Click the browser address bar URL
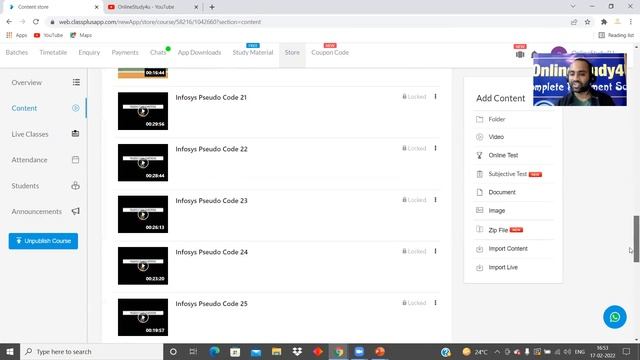The height and width of the screenshot is (360, 640). pos(160,22)
